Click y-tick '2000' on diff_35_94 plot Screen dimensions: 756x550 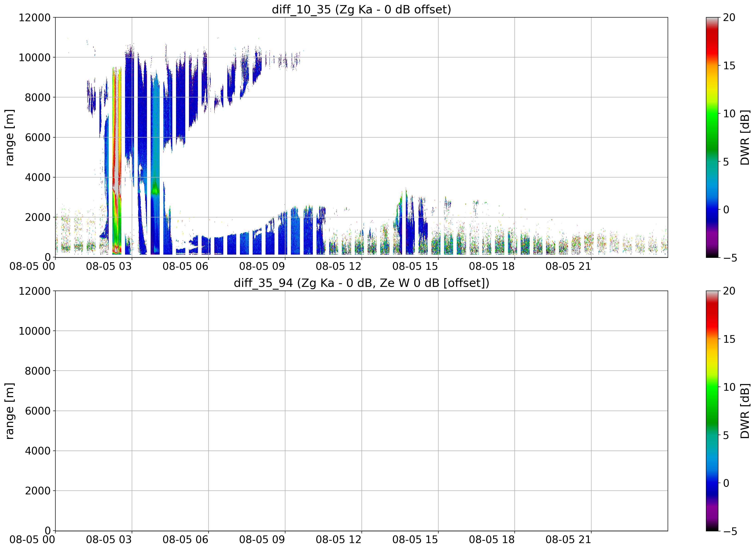tap(38, 491)
